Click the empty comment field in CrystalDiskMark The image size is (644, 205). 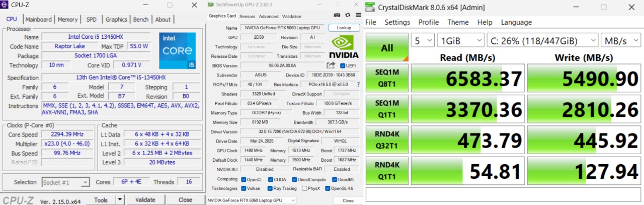[503, 194]
